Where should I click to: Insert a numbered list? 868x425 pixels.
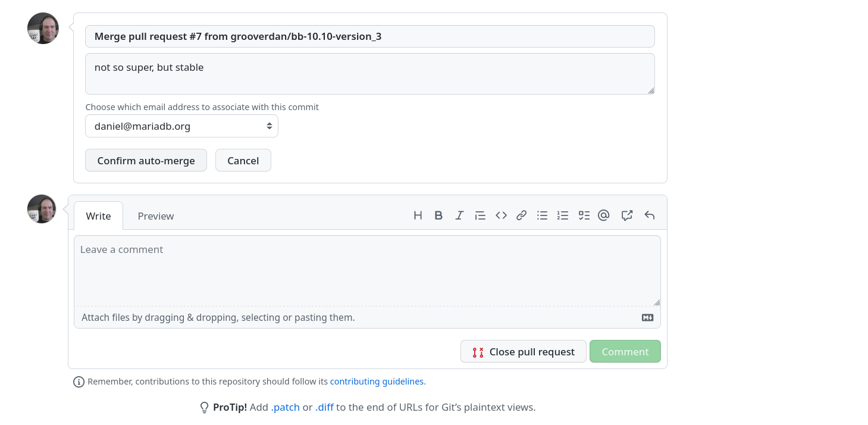563,215
